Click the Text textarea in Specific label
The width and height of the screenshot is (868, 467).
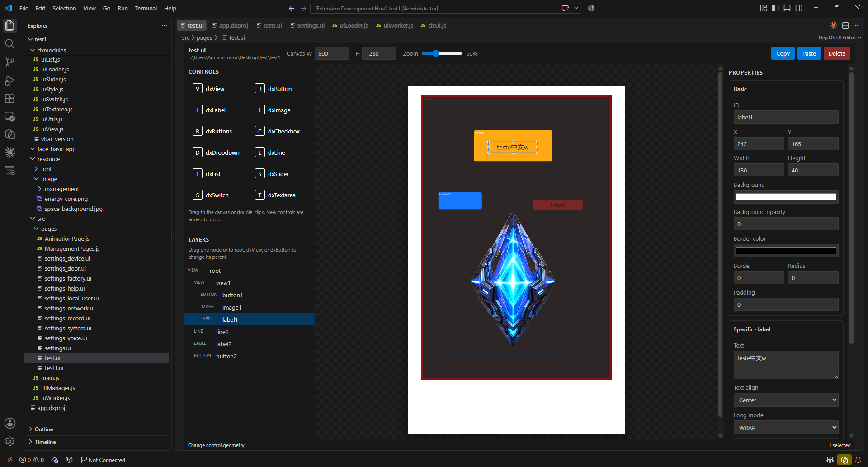point(786,365)
